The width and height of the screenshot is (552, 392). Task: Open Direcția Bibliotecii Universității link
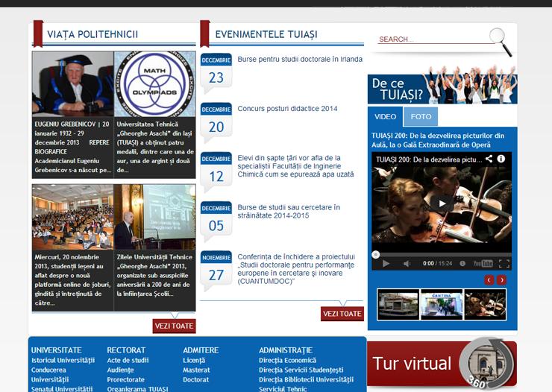pos(306,379)
